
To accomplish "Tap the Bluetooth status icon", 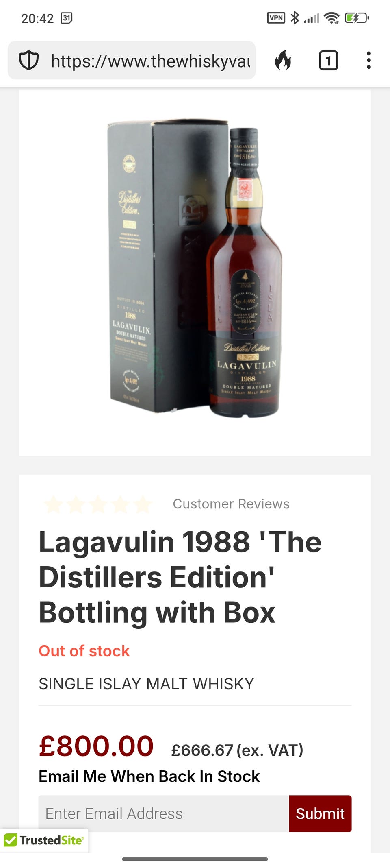I will [295, 18].
